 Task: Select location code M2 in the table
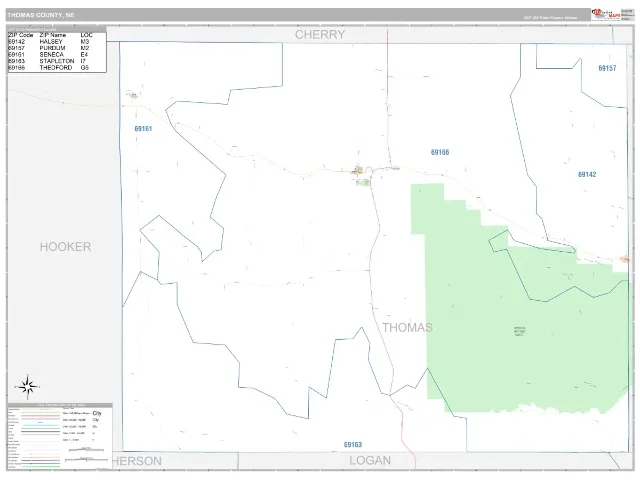tap(84, 48)
